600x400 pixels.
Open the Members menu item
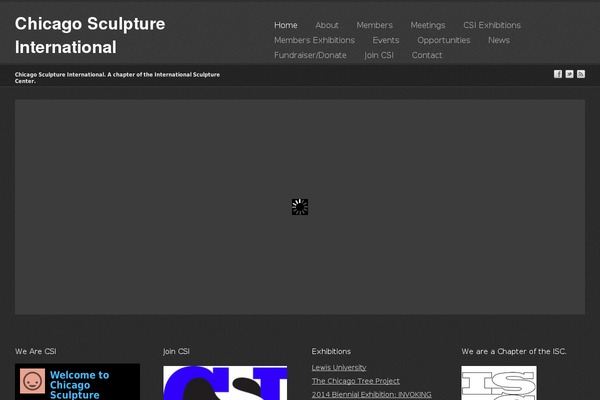(375, 25)
